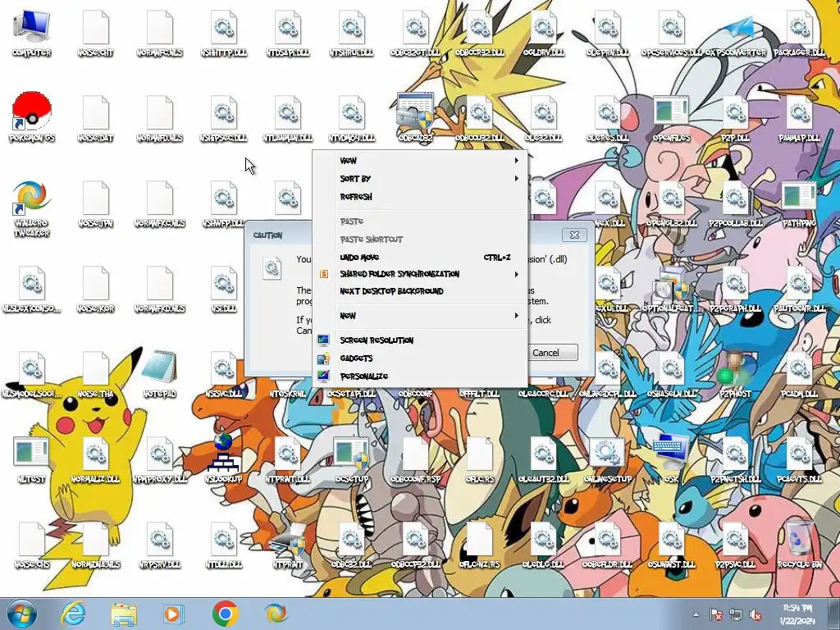Select the NPMPROXY.DLL file icon
Image resolution: width=840 pixels, height=630 pixels.
[159, 459]
